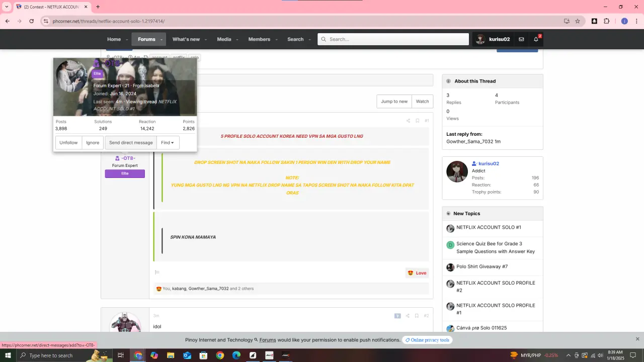Click Gowther_Sama_7032 in reactions list
This screenshot has width=644, height=362.
pos(208,289)
